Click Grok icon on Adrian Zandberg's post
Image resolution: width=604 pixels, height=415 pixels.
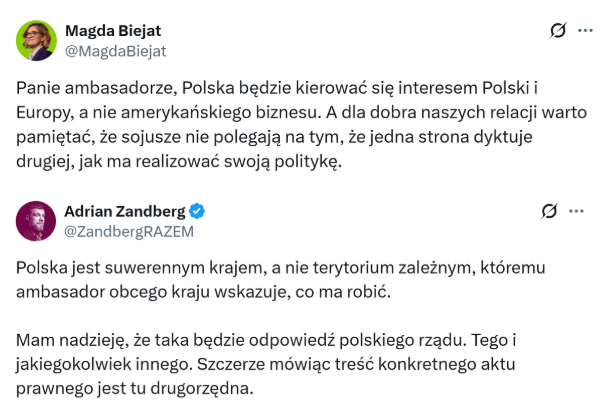point(548,211)
